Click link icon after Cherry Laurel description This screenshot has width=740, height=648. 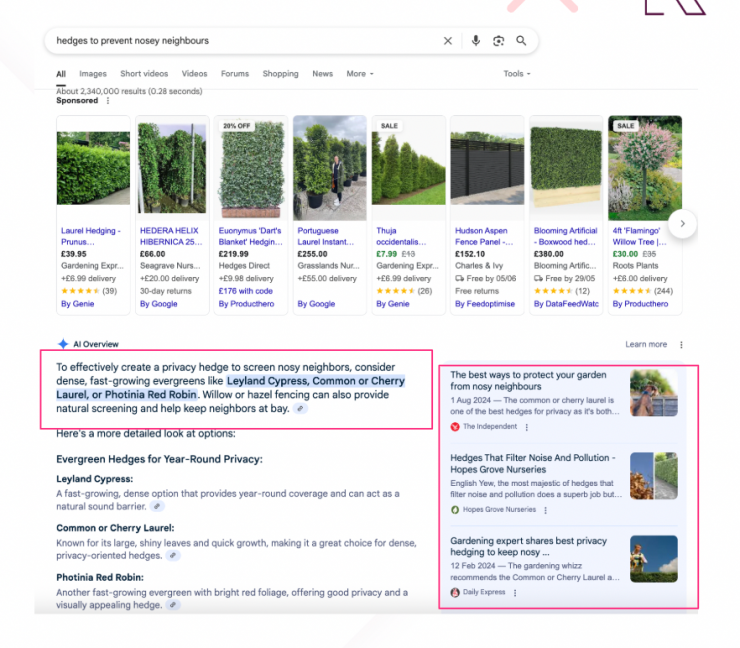click(173, 555)
